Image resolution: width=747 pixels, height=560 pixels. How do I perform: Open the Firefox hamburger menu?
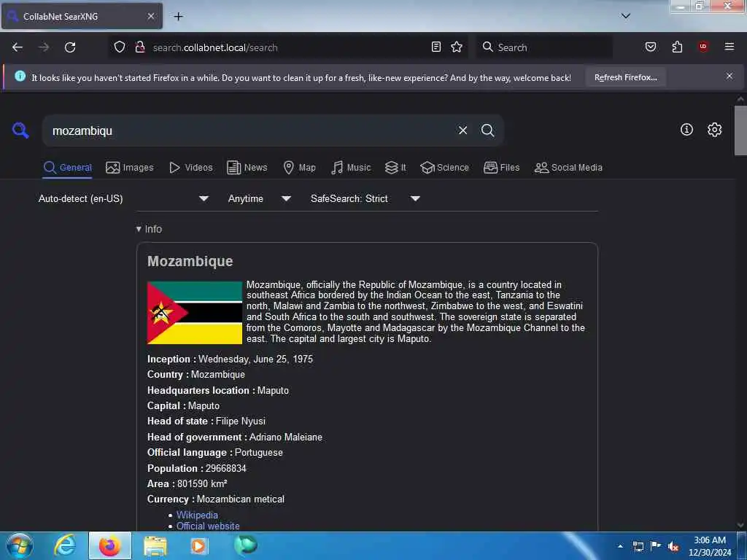(x=729, y=47)
